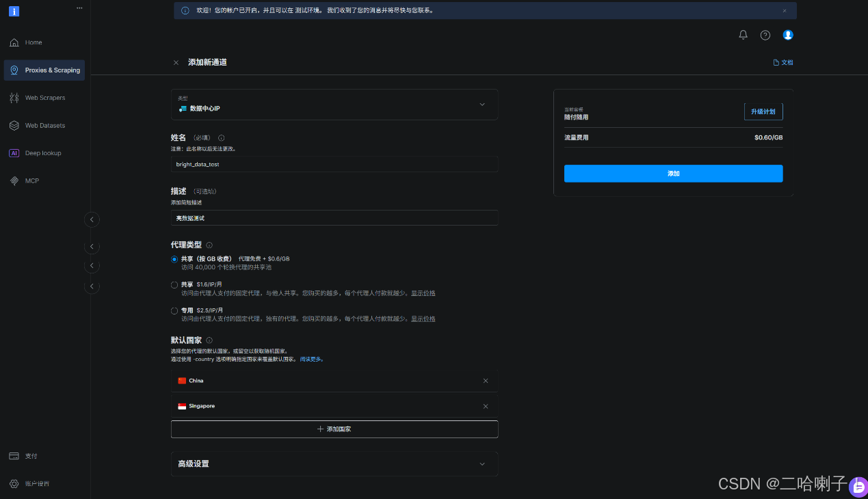Click the 随付随用 plan text
Viewport: 868px width, 499px height.
[x=576, y=117]
